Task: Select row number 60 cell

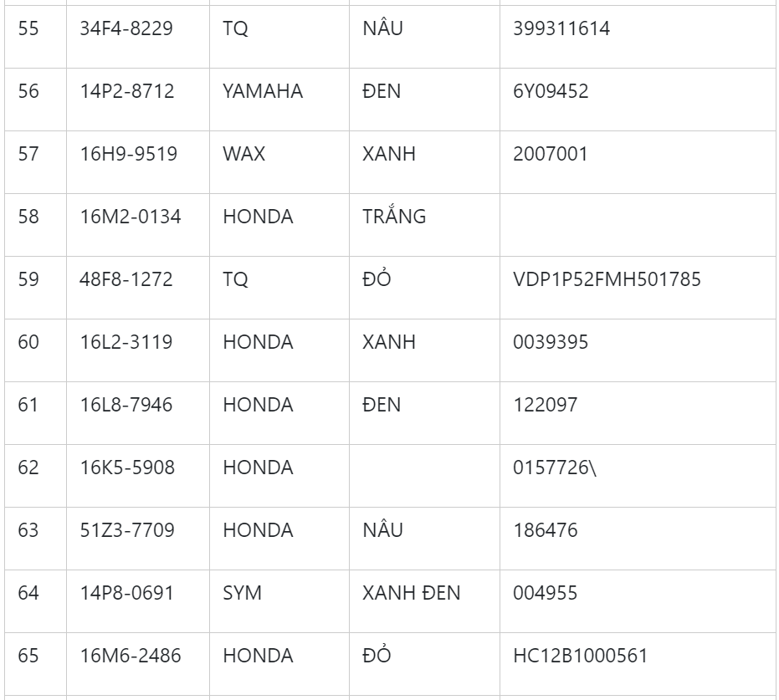Action: [x=28, y=342]
